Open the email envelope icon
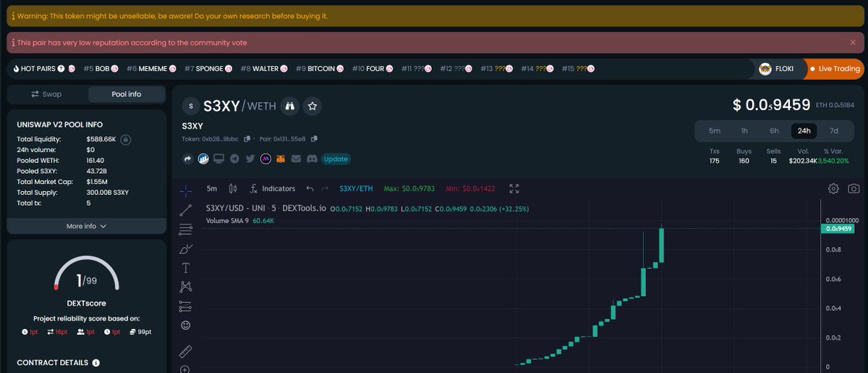 [297, 158]
